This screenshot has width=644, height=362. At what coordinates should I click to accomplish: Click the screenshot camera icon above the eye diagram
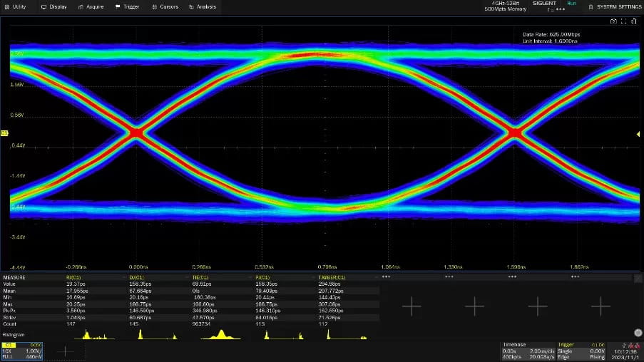[613, 21]
